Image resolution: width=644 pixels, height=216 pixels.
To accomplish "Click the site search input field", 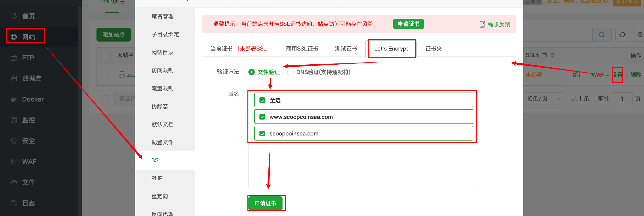I will tap(558, 35).
